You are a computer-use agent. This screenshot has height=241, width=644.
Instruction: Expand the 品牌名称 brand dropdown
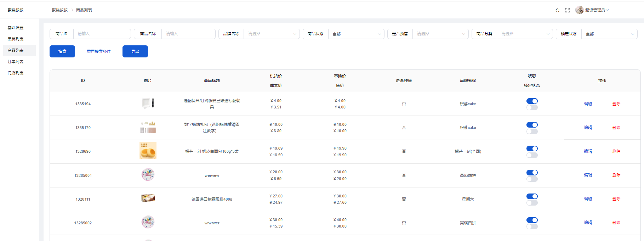[271, 34]
